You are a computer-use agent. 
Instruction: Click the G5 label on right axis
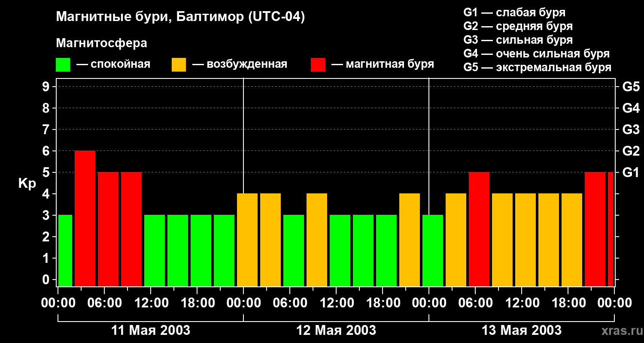coord(631,87)
